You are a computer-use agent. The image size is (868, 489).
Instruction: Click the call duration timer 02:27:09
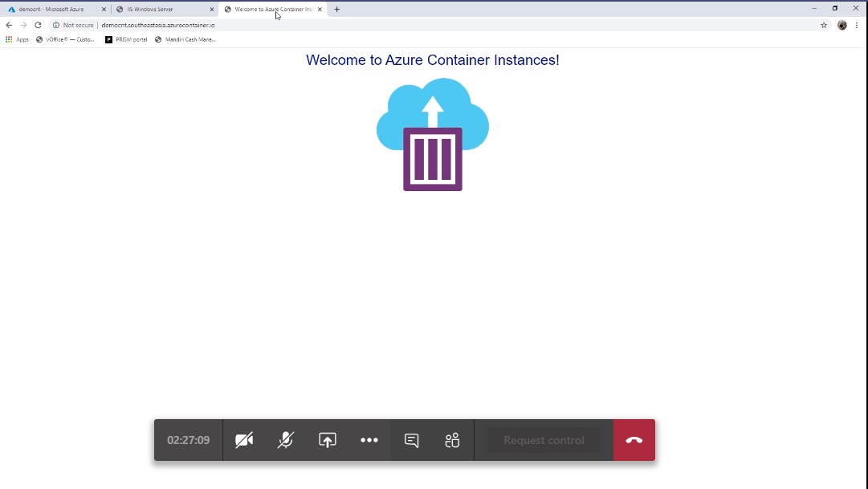(188, 440)
